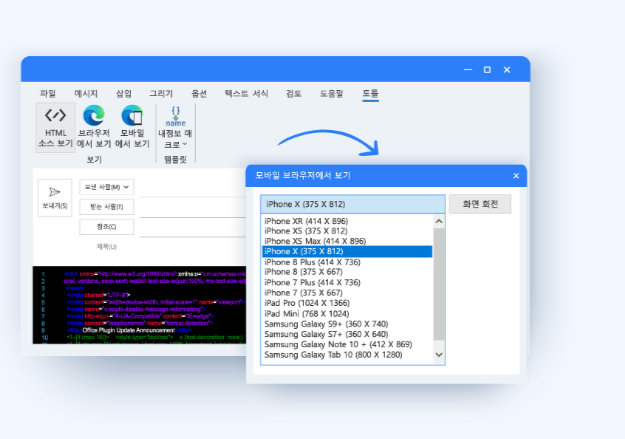Maximize the main mail window
The image size is (625, 439).
[x=487, y=70]
